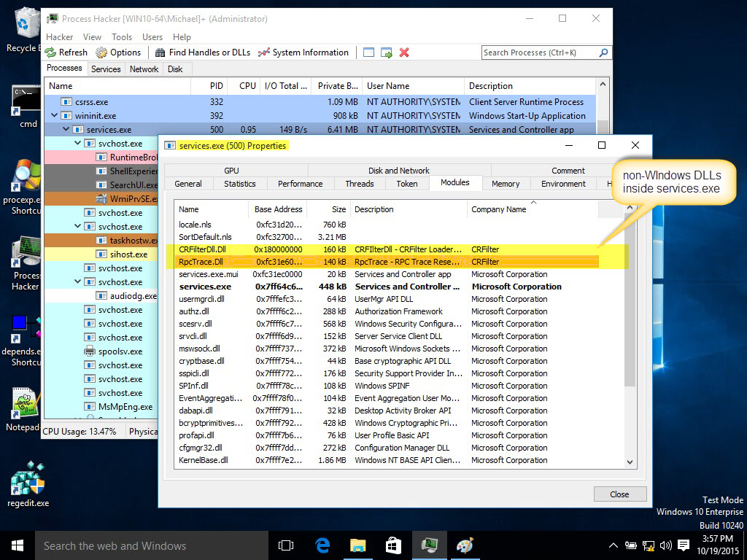Open the Hacker menu
This screenshot has height=560, width=747.
point(60,36)
